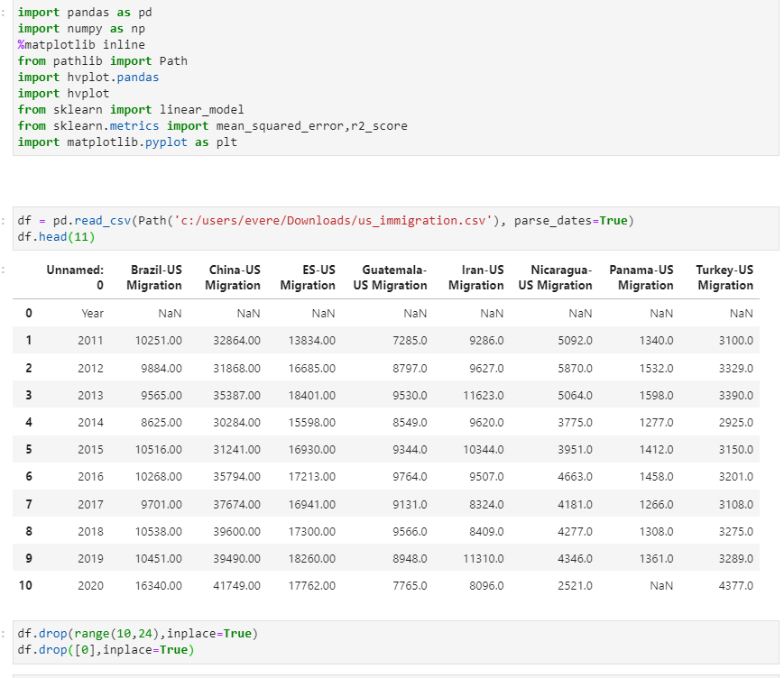Click Brazil value 16340.00
This screenshot has height=678, width=784.
[x=159, y=585]
